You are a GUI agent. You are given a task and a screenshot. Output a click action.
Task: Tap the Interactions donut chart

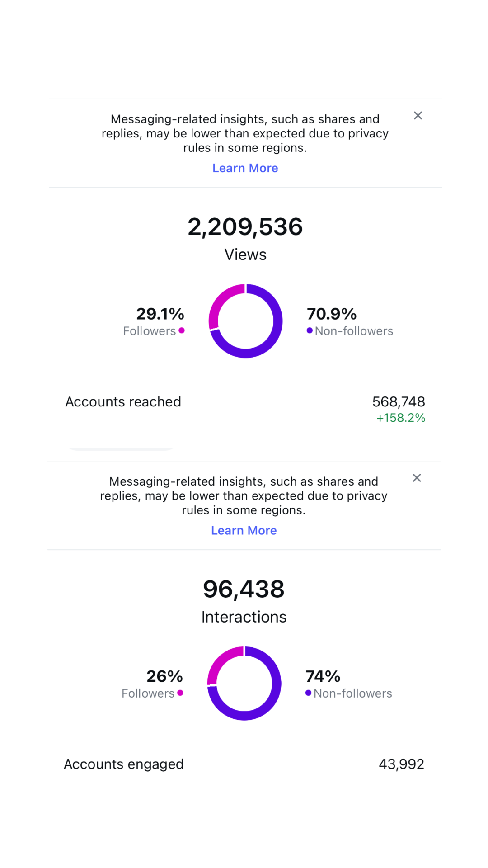pyautogui.click(x=244, y=684)
